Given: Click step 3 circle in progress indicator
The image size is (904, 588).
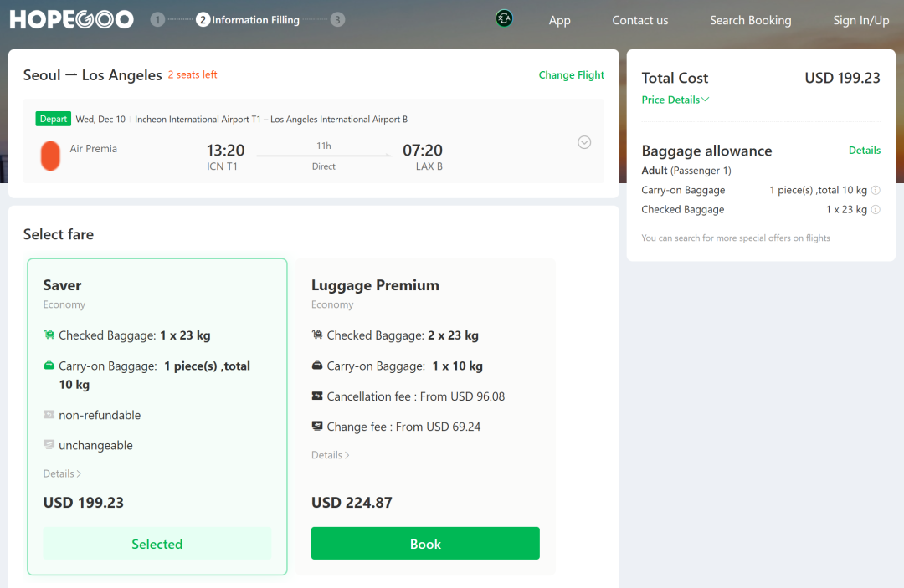Looking at the screenshot, I should pyautogui.click(x=337, y=20).
